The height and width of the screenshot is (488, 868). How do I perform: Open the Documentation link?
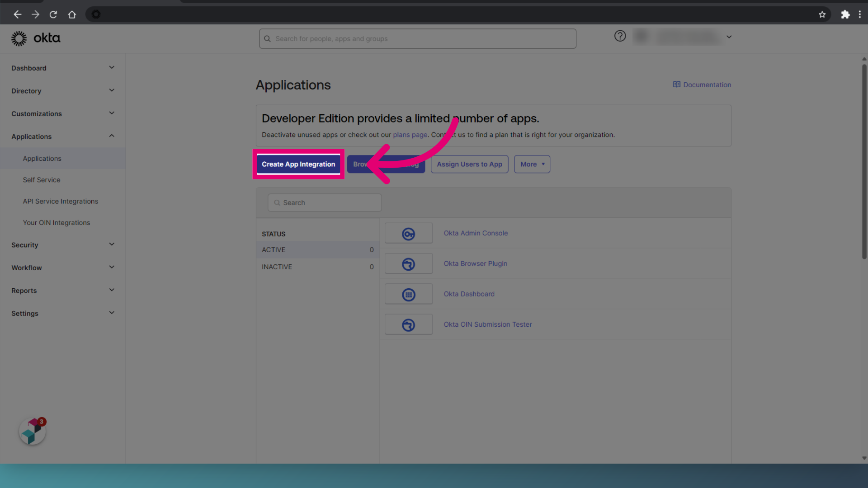707,84
